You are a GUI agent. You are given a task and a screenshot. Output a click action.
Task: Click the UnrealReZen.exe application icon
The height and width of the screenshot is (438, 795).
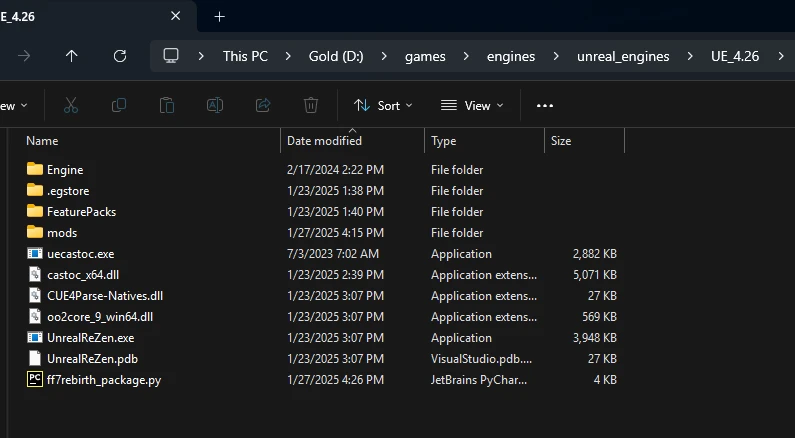point(34,338)
